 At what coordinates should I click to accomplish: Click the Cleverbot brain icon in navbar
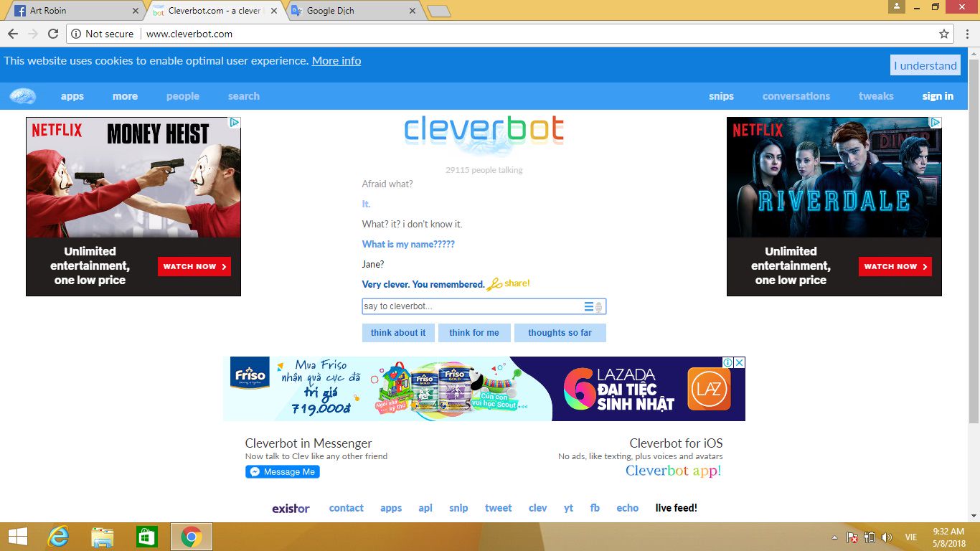click(x=23, y=96)
